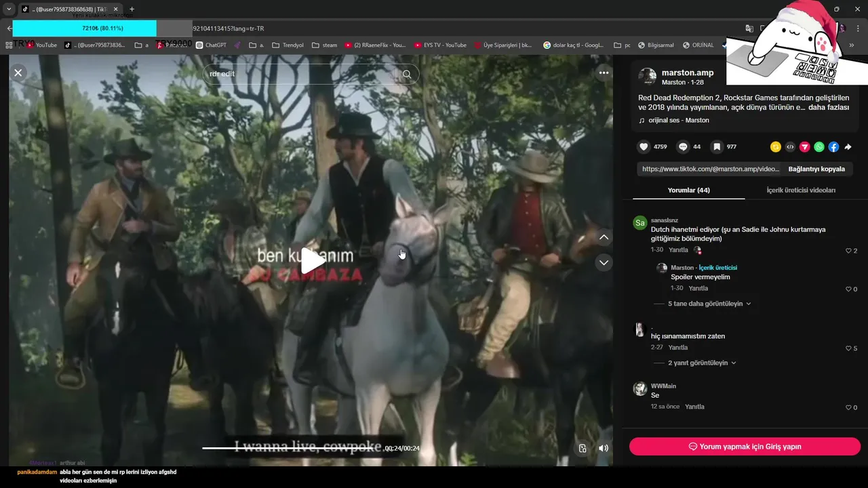This screenshot has height=488, width=868.
Task: Open marston.amp username link
Action: coord(688,73)
